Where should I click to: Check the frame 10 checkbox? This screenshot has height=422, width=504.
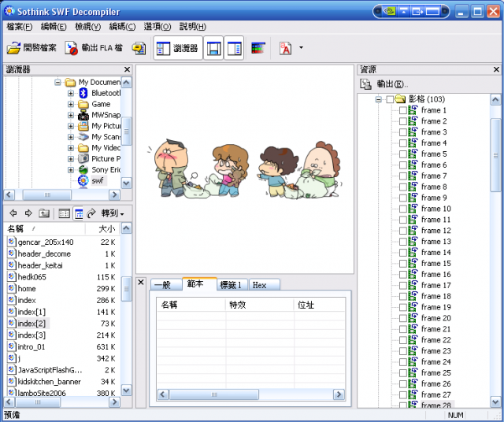(403, 209)
